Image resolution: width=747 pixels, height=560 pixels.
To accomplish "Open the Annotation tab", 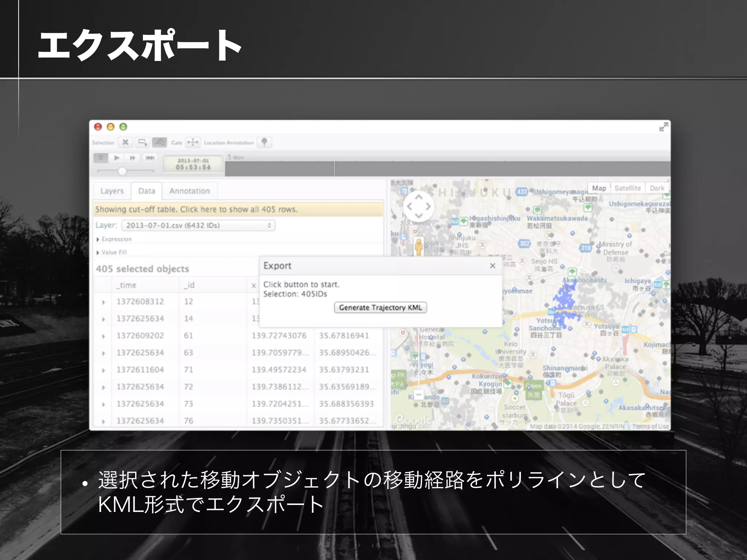I will [x=189, y=191].
